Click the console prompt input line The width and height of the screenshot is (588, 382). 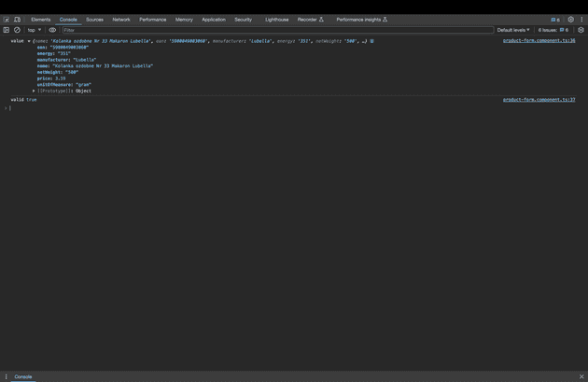point(292,108)
